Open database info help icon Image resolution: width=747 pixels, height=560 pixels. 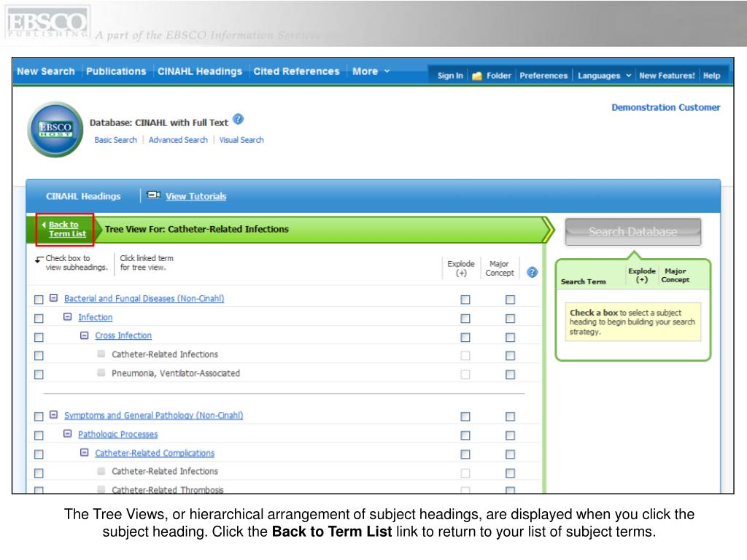pos(239,119)
